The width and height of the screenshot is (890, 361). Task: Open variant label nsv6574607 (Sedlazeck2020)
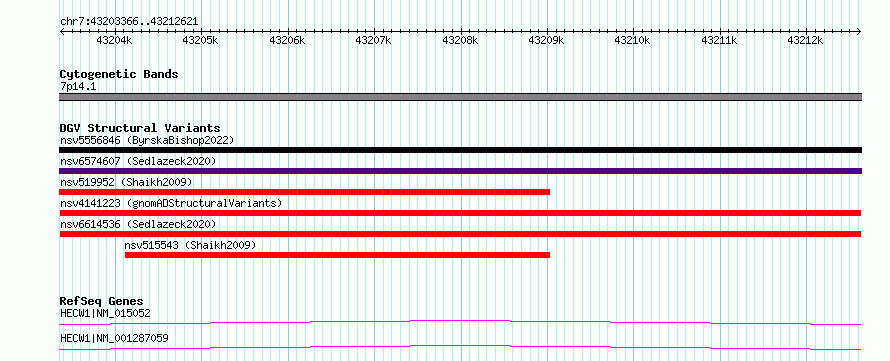tap(138, 161)
